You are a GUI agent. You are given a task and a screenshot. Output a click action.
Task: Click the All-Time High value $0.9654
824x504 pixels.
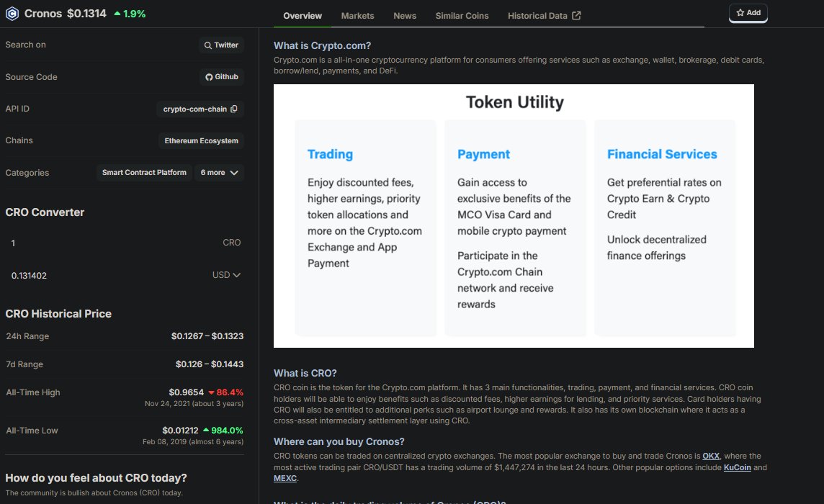coord(186,392)
